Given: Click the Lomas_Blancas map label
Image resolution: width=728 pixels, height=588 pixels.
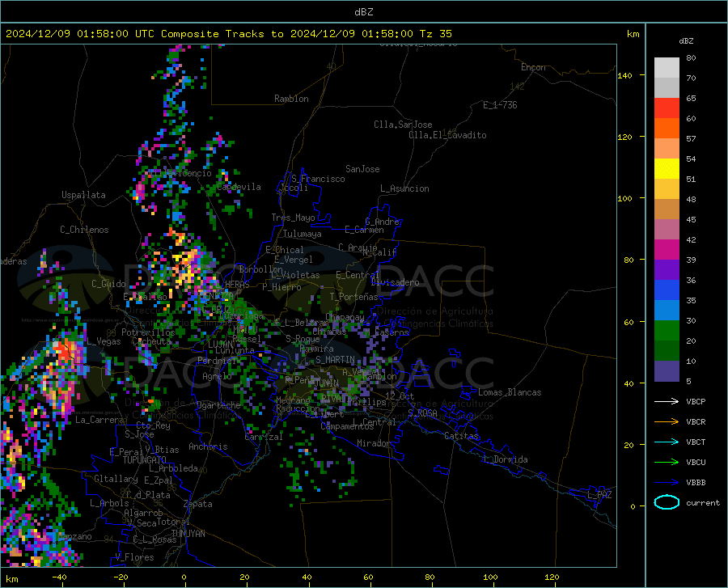Looking at the screenshot, I should tap(510, 392).
